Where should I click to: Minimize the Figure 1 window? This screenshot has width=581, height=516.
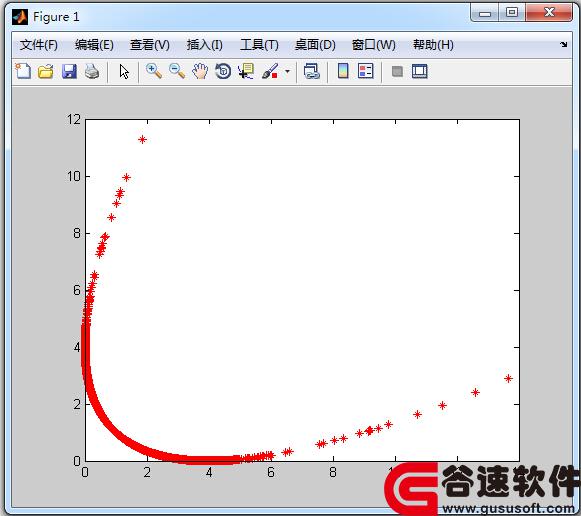485,14
